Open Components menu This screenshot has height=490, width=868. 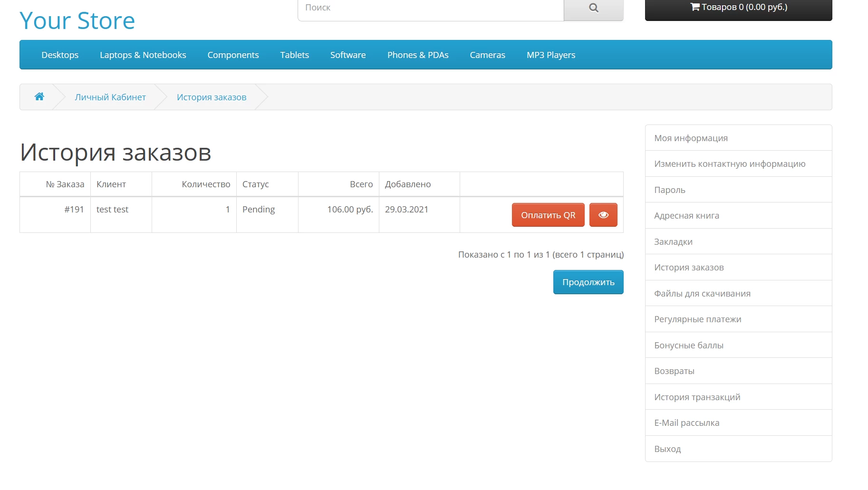[x=233, y=55]
